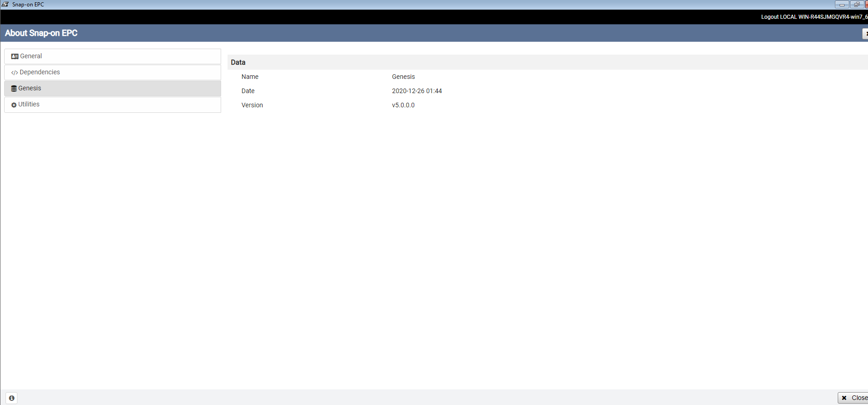
Task: Click the About Snap-on EPC heading
Action: 41,33
